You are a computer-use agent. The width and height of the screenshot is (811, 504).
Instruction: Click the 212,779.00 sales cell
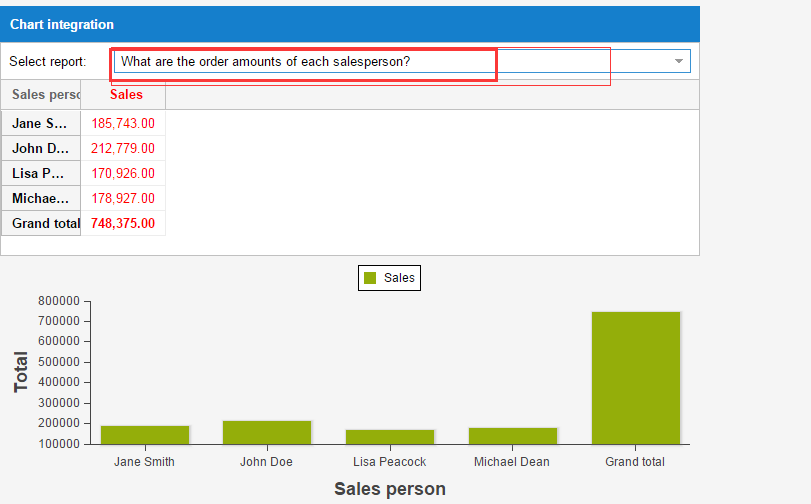point(123,148)
